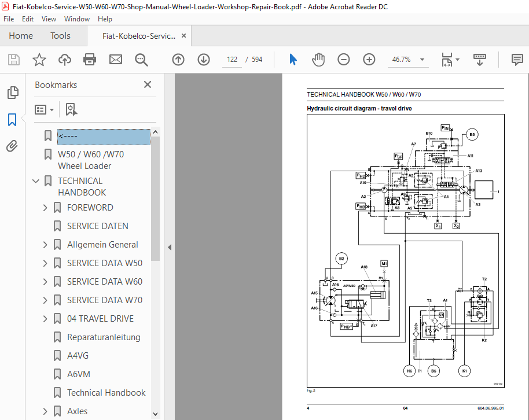Open fit page options dropdown arrow
This screenshot has height=420, width=529.
pos(457,60)
